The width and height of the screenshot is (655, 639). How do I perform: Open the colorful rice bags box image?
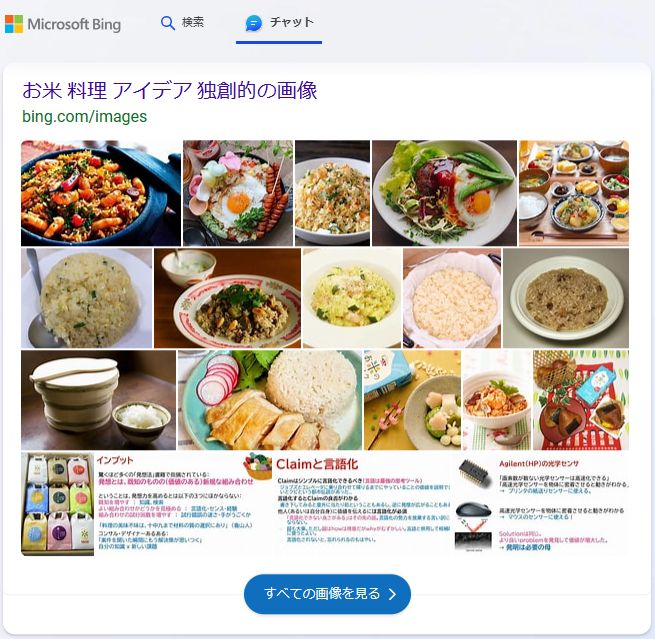tap(58, 504)
